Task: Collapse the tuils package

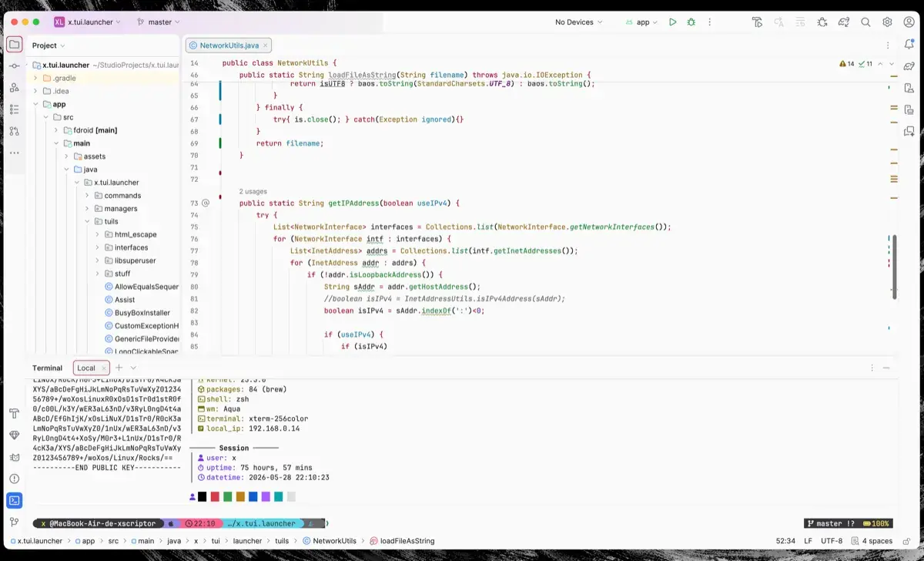Action: coord(87,221)
